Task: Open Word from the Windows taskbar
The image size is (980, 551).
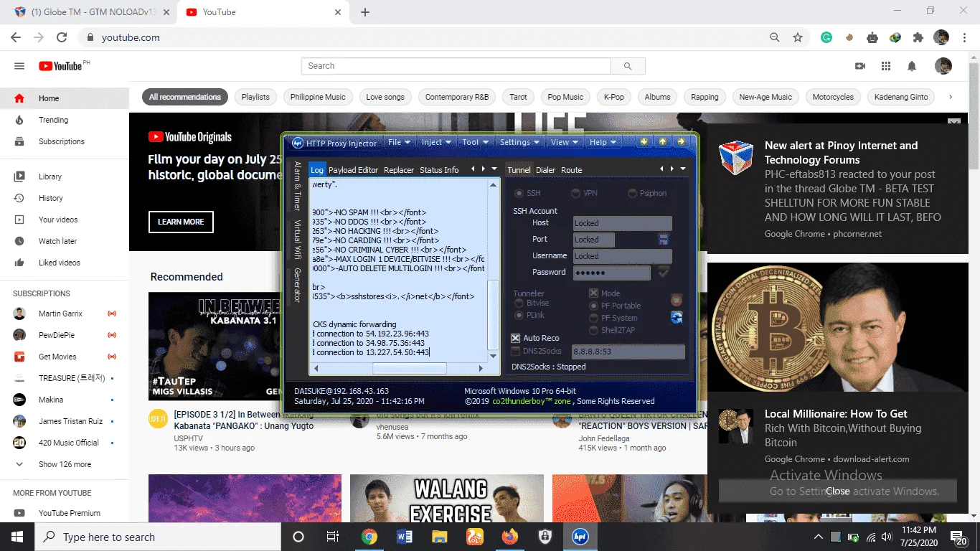Action: [405, 537]
